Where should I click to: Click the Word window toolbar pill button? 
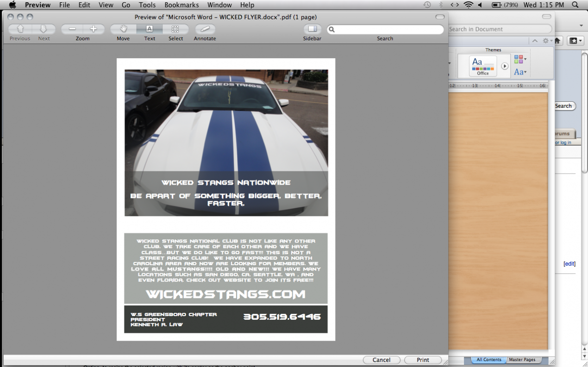tap(547, 17)
